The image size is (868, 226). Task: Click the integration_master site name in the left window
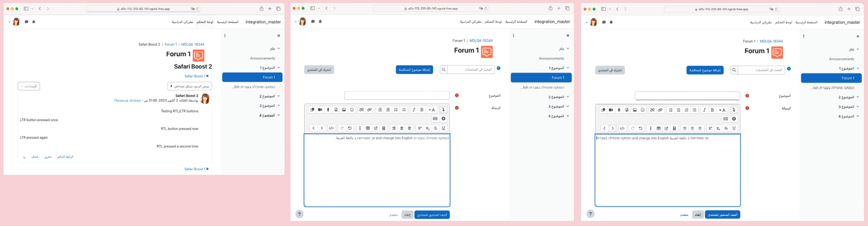(x=263, y=22)
